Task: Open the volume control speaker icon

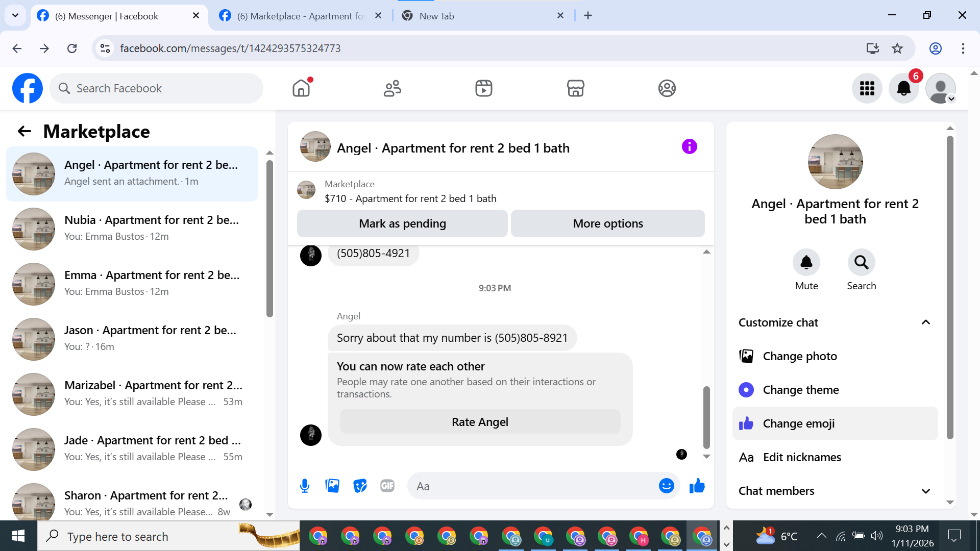Action: 877,536
